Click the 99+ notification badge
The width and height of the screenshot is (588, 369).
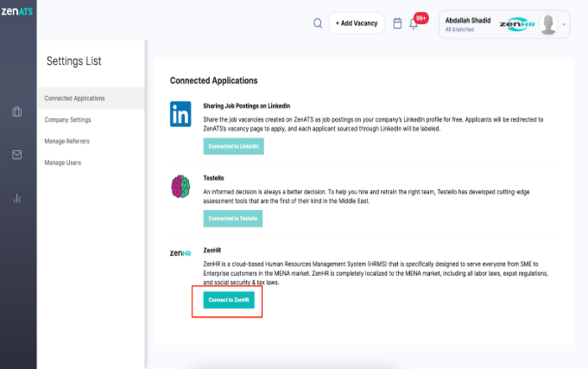(x=421, y=18)
